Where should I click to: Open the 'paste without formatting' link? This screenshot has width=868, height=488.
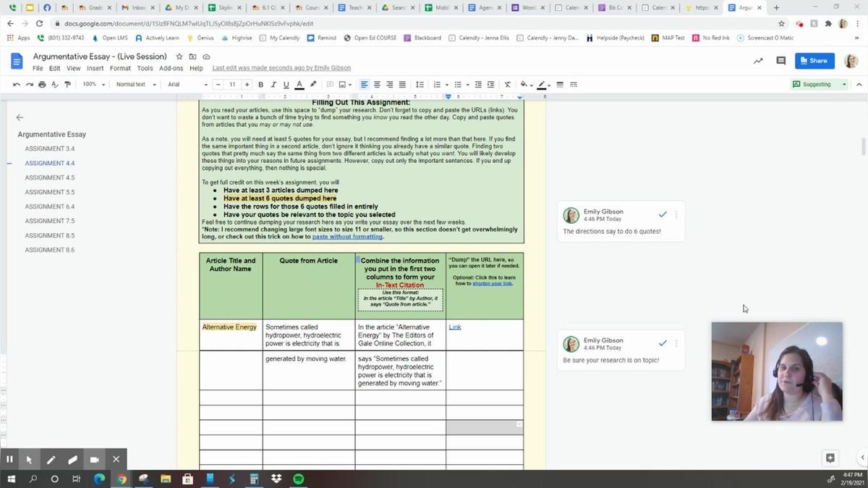[347, 237]
